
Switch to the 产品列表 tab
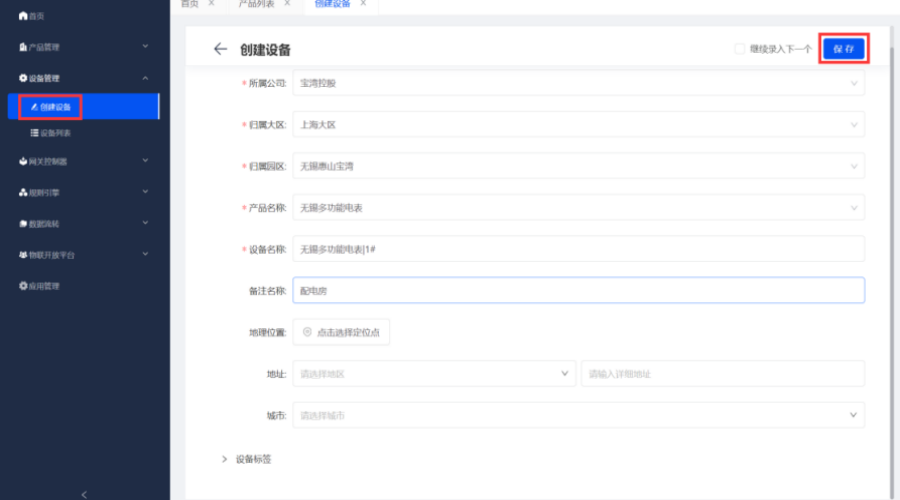click(257, 3)
